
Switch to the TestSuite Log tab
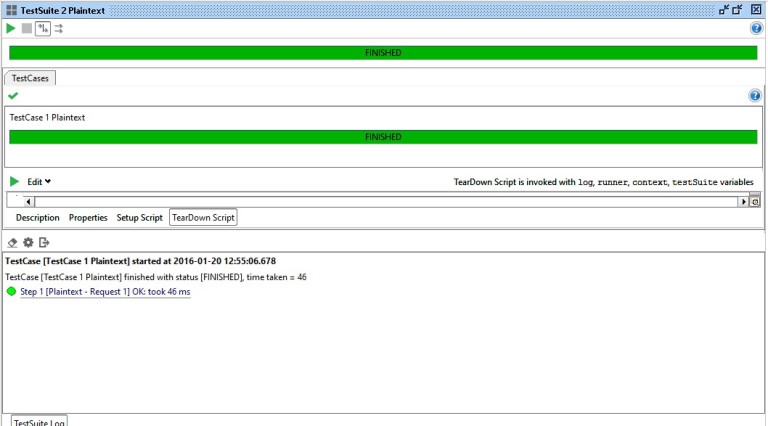coord(39,422)
